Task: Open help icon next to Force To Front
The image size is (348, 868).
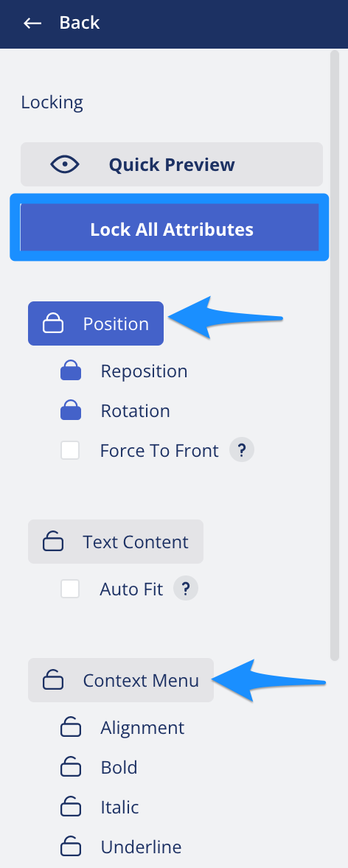Action: (242, 451)
